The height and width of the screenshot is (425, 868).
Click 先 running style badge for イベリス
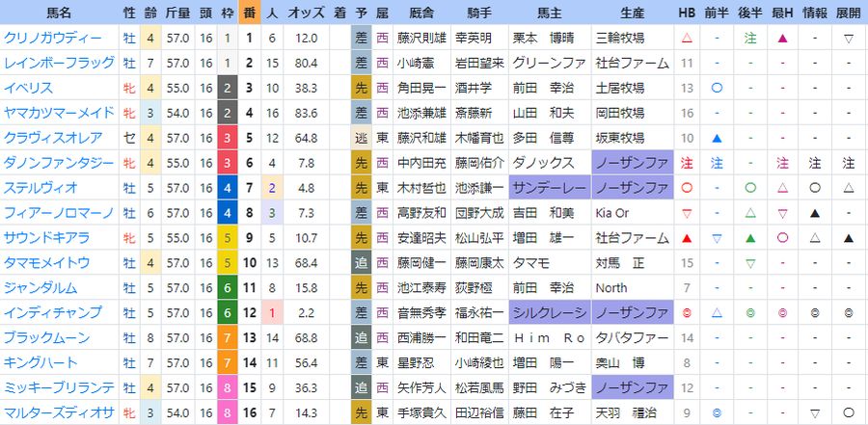pyautogui.click(x=361, y=88)
